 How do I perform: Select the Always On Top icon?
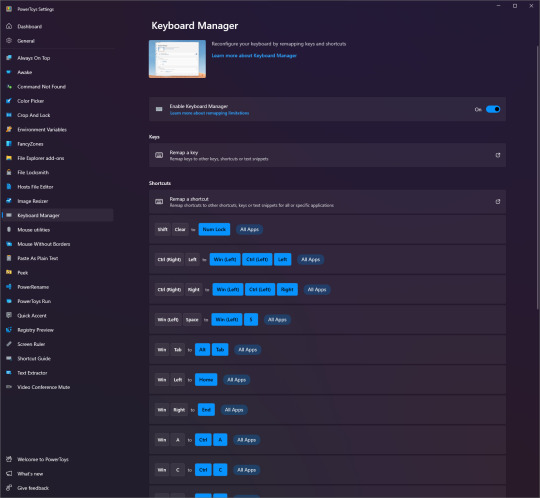[9, 58]
